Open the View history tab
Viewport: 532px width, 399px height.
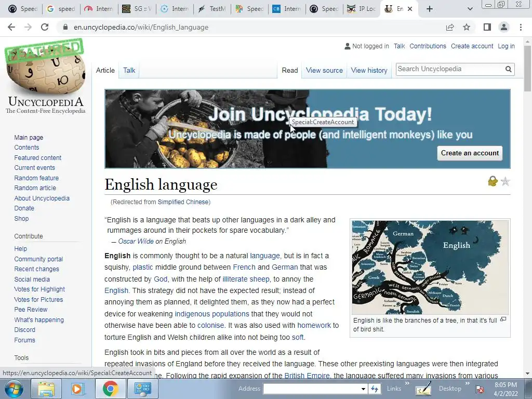pos(369,70)
